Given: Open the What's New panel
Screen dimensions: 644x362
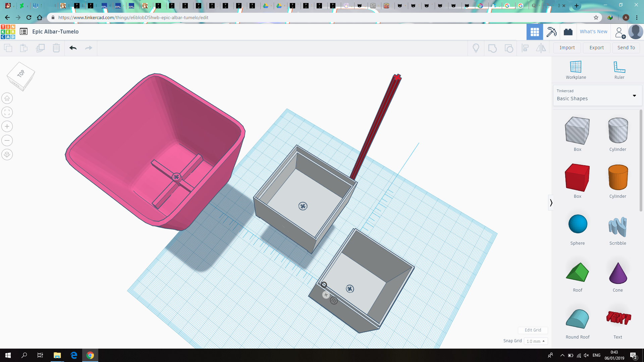Looking at the screenshot, I should click(594, 32).
